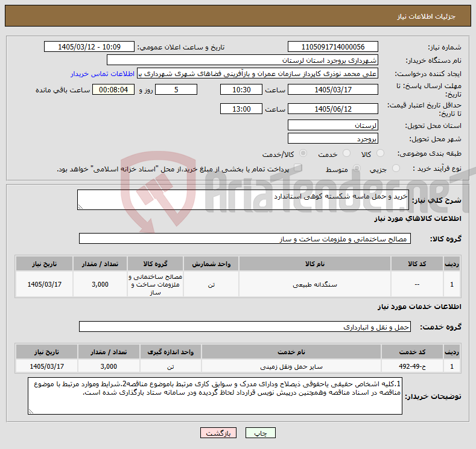Click the شماره نیاز field 1105091714000056
476x449 pixels.
[332, 46]
